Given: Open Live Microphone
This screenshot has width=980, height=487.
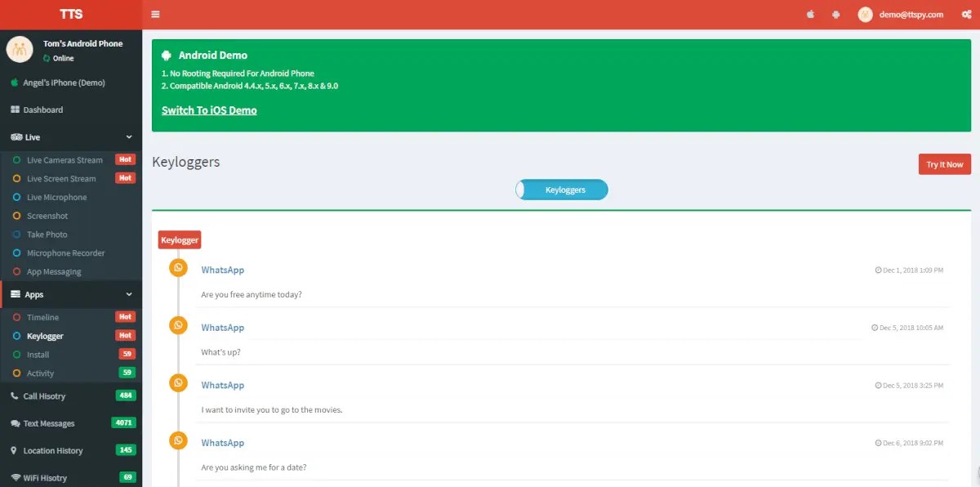Looking at the screenshot, I should pyautogui.click(x=56, y=197).
